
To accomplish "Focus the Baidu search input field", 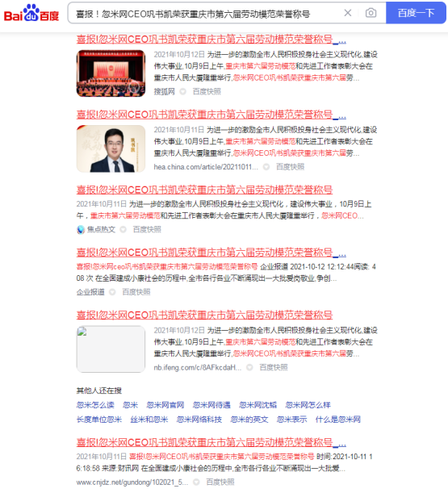I will [x=207, y=14].
